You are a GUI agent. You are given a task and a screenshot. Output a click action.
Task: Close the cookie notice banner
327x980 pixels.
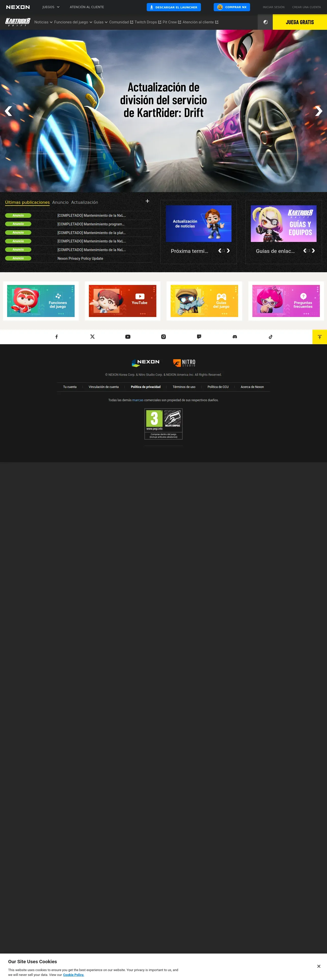coord(319,966)
